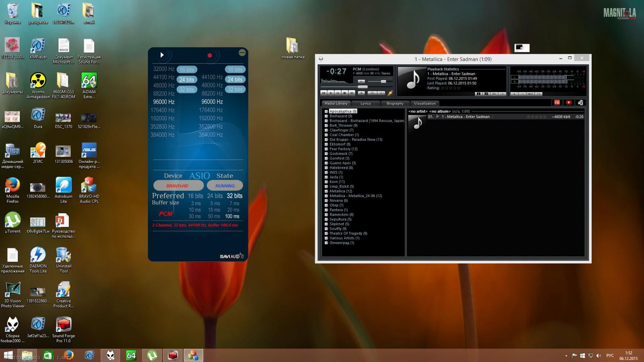The height and width of the screenshot is (362, 644).
Task: Expand the Slipknot (5) library node
Action: click(326, 224)
